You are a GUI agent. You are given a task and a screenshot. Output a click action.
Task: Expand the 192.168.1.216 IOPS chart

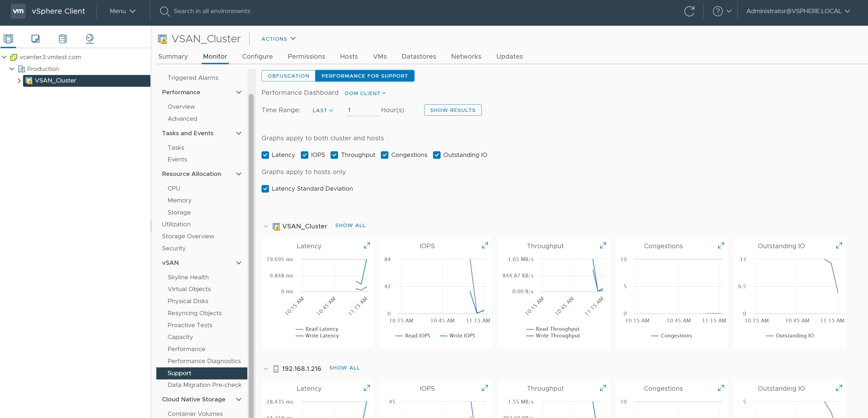pyautogui.click(x=485, y=388)
